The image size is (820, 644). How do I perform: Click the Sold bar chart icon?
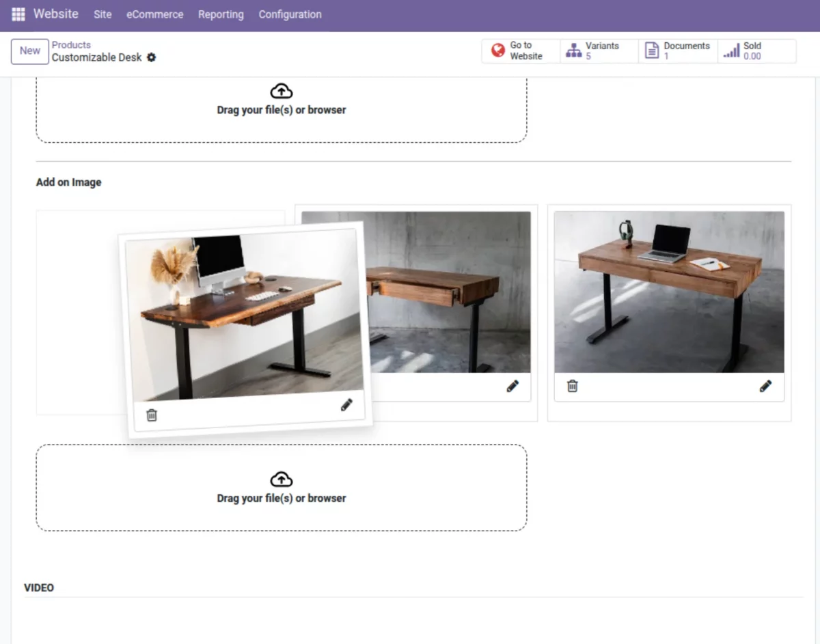coord(731,51)
